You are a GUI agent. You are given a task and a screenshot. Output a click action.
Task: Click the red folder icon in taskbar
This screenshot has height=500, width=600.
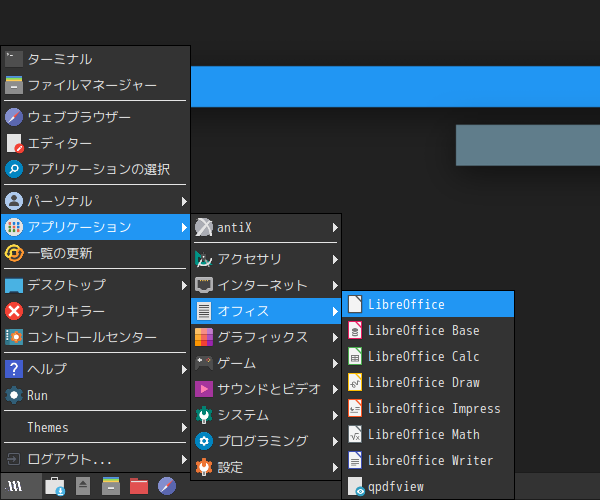click(139, 486)
